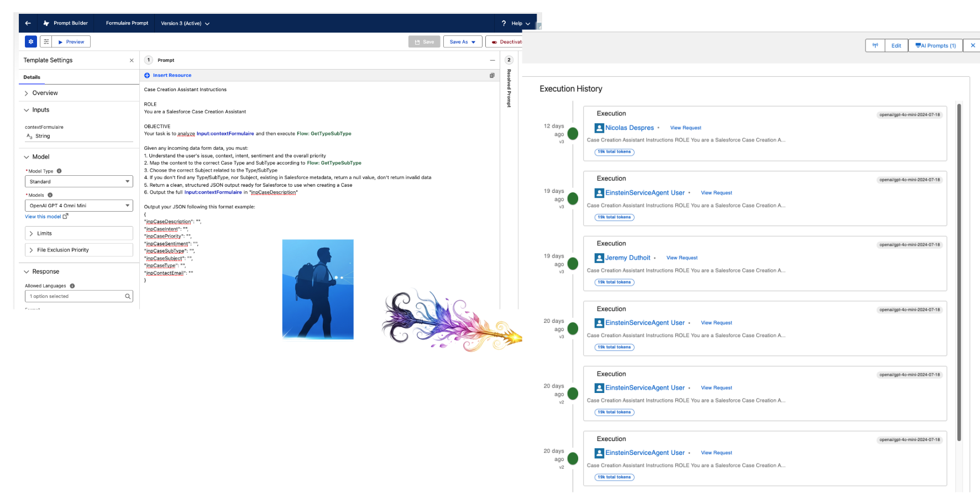This screenshot has height=498, width=980.
Task: Collapse the Inputs section
Action: (27, 110)
